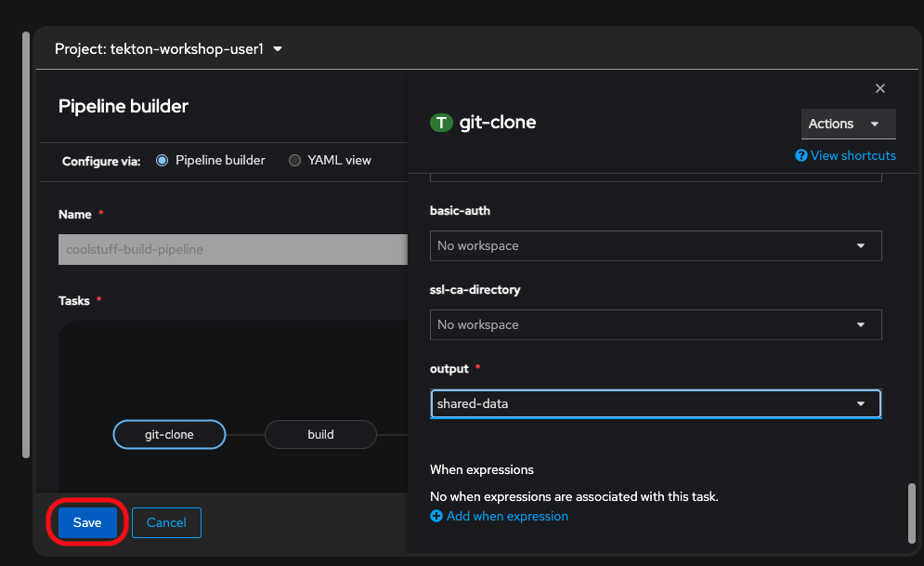Click the Cancel button

tap(166, 522)
